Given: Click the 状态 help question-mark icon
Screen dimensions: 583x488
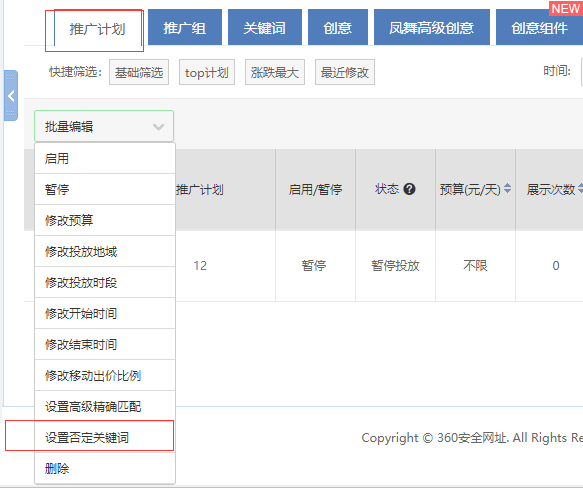Looking at the screenshot, I should coord(409,189).
